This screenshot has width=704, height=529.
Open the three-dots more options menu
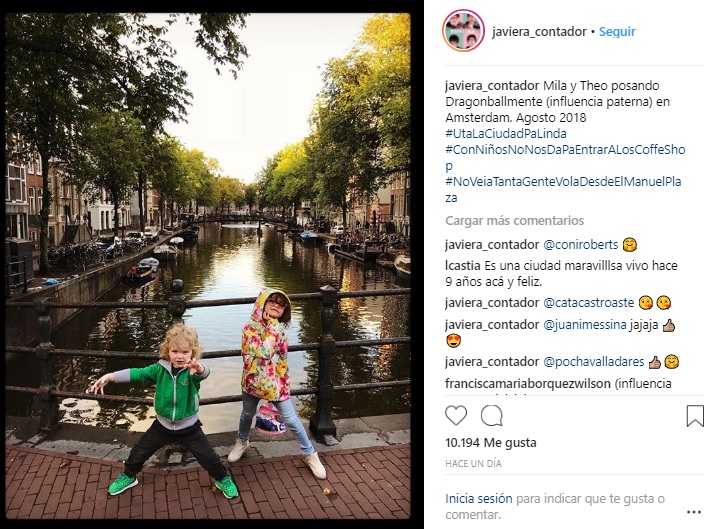(694, 512)
